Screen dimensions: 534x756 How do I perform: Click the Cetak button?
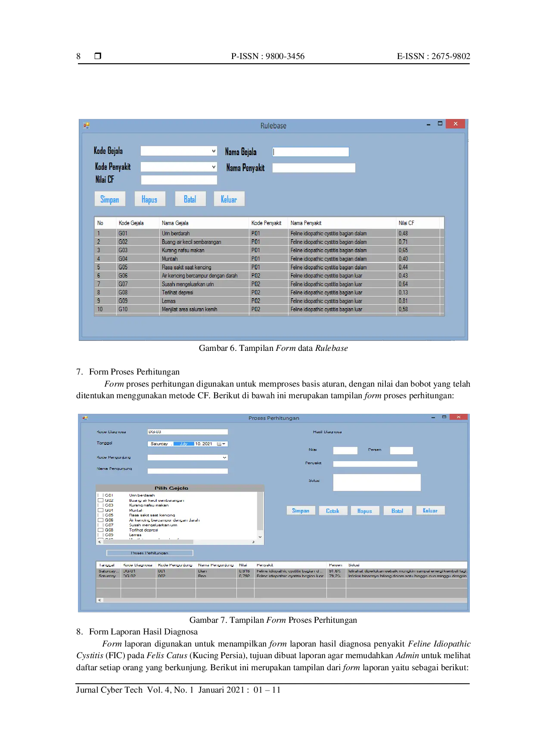(332, 511)
